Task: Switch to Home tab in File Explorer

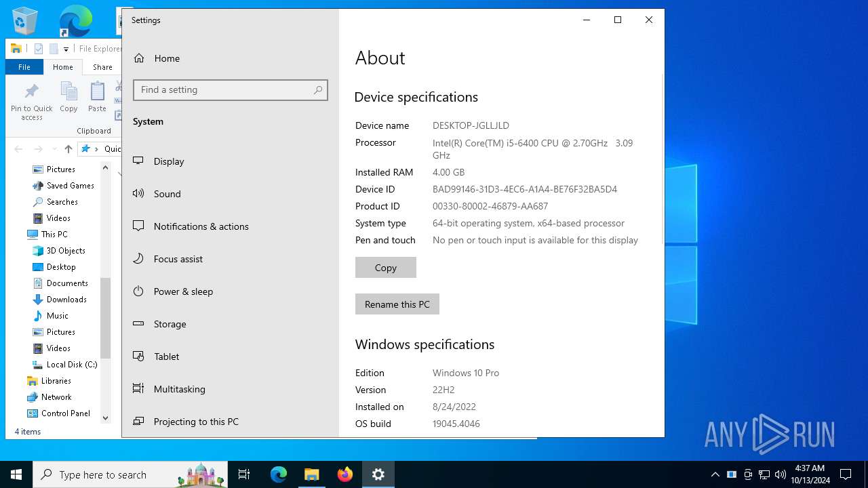Action: [63, 67]
